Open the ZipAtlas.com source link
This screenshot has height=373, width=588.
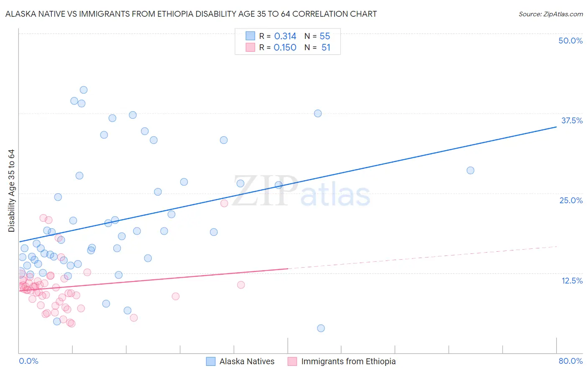[x=551, y=14]
